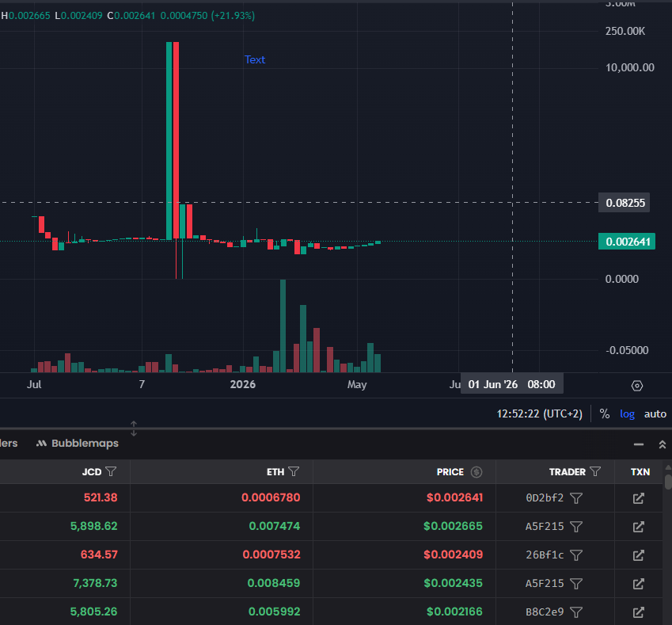Open transaction link for 26Bf1c trade

pos(639,555)
